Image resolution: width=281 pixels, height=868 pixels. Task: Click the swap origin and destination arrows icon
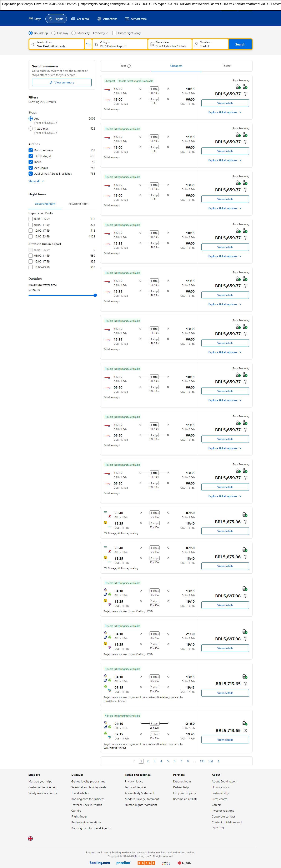tap(88, 44)
